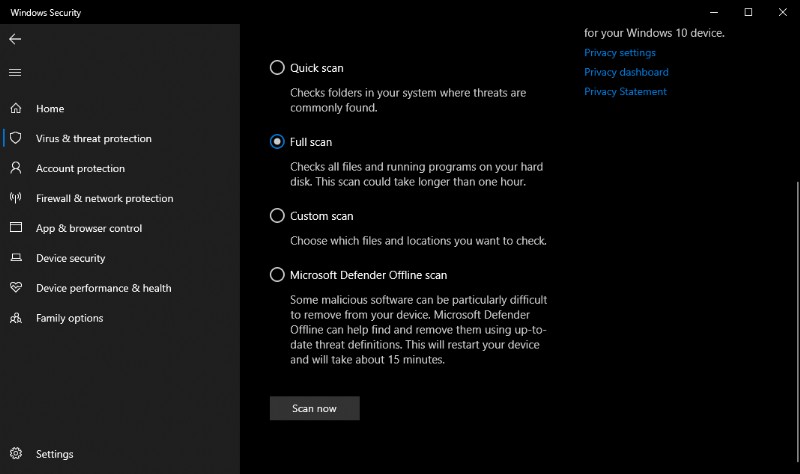Open the Privacy settings link
The height and width of the screenshot is (474, 800).
point(620,53)
